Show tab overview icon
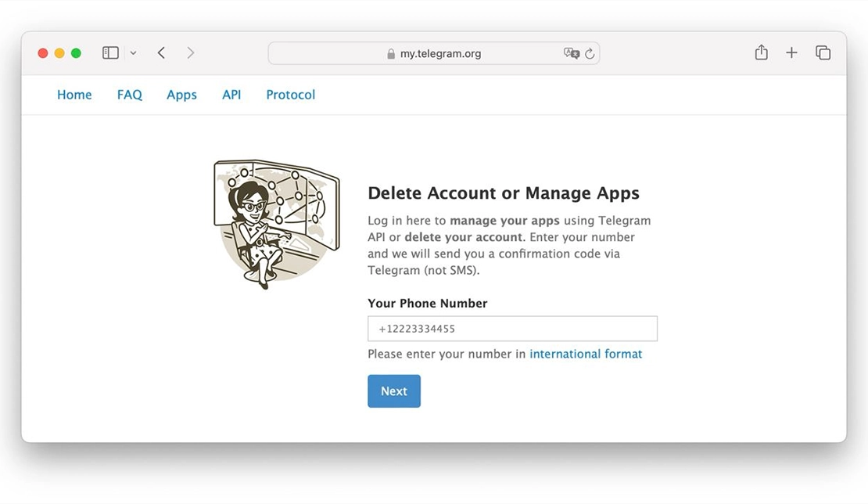Viewport: 868px width, 504px height. pos(823,52)
